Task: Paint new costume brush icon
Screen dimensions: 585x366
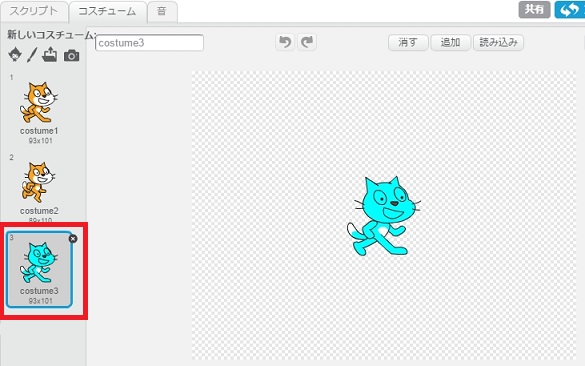Action: click(32, 55)
